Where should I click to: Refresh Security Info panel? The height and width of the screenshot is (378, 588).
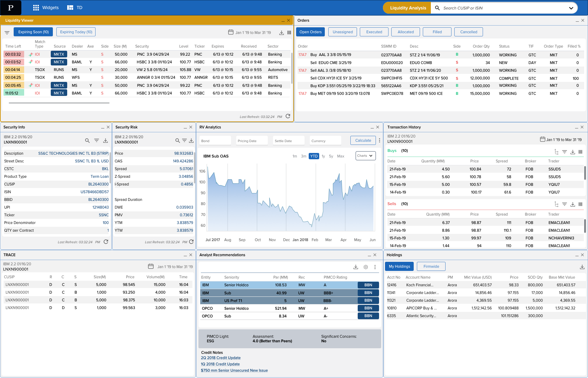click(x=106, y=241)
